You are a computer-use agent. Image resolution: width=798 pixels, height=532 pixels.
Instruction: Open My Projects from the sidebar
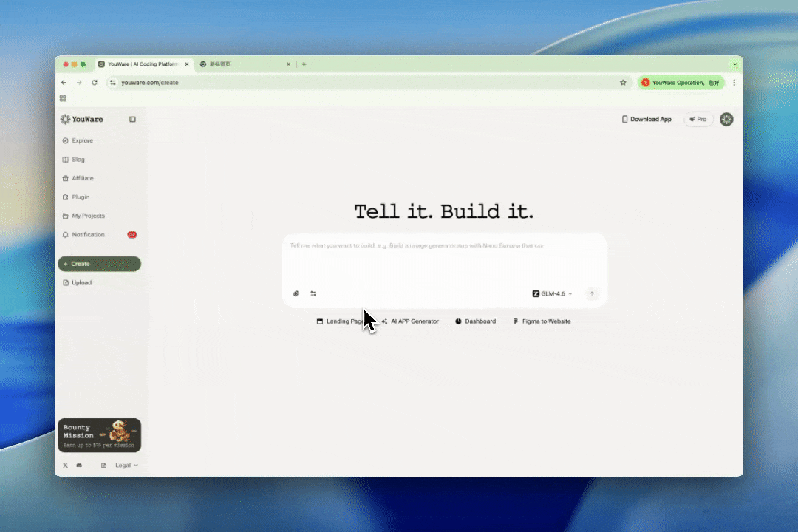[88, 216]
